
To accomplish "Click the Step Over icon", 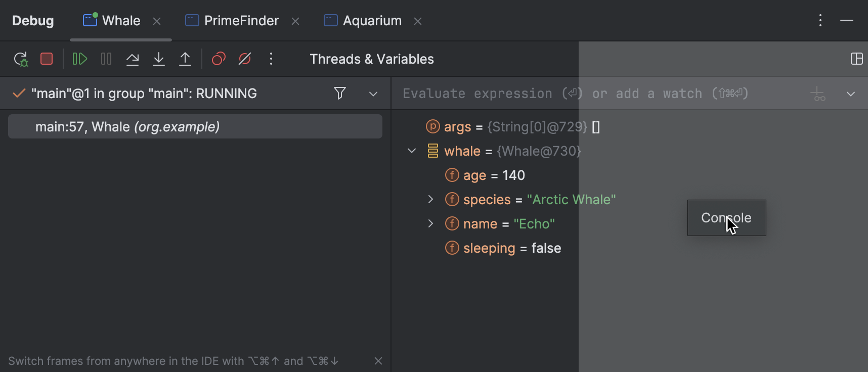I will [x=133, y=59].
